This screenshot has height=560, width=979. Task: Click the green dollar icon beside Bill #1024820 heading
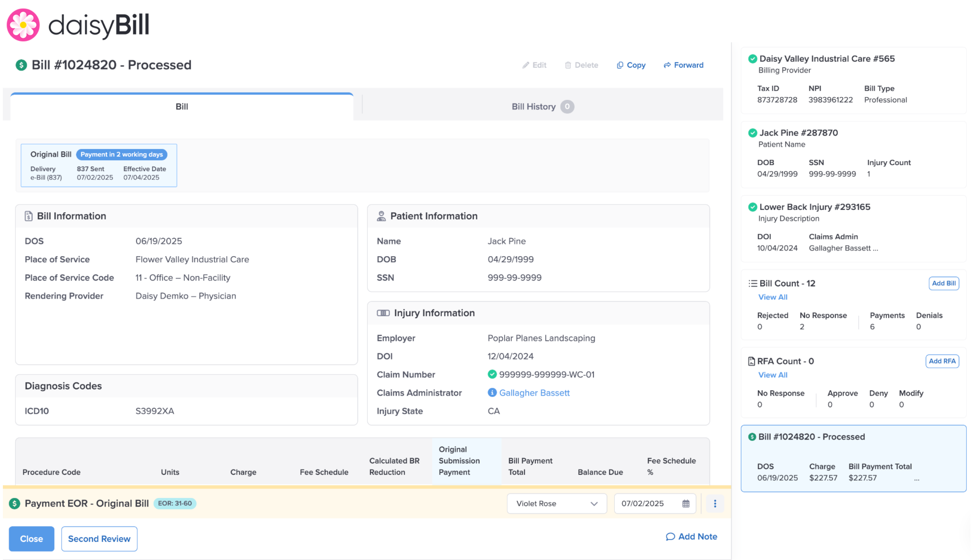tap(21, 65)
